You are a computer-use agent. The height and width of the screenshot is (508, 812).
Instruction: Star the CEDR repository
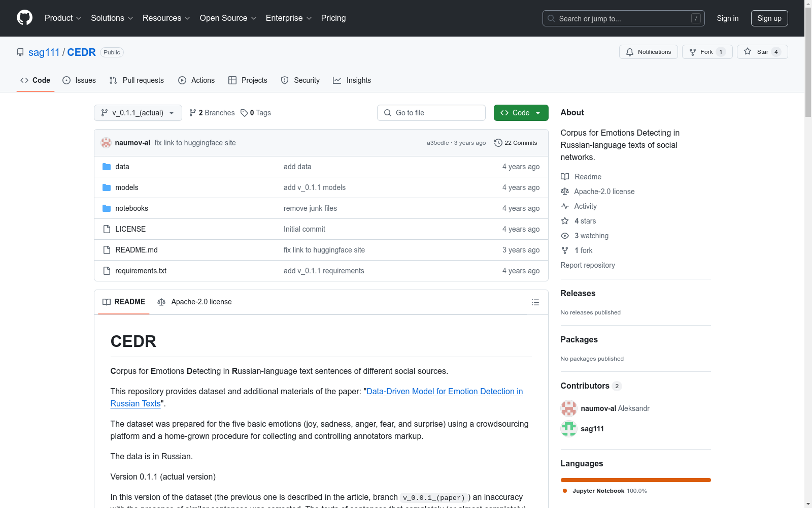(x=762, y=52)
